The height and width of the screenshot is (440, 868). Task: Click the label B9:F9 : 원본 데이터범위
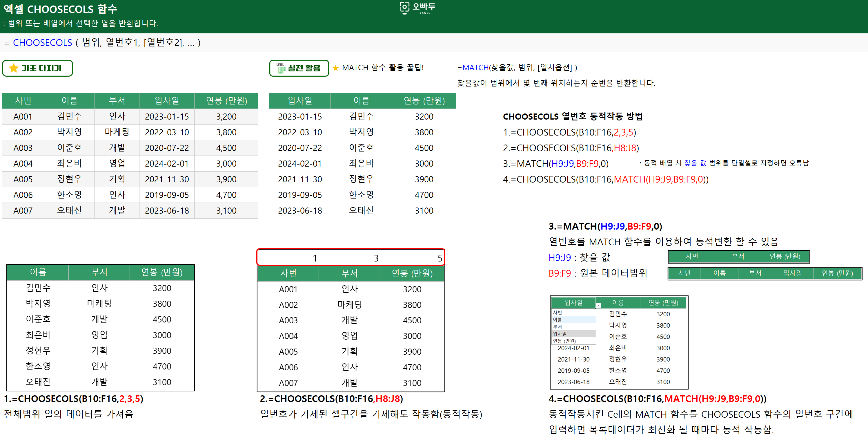click(598, 273)
